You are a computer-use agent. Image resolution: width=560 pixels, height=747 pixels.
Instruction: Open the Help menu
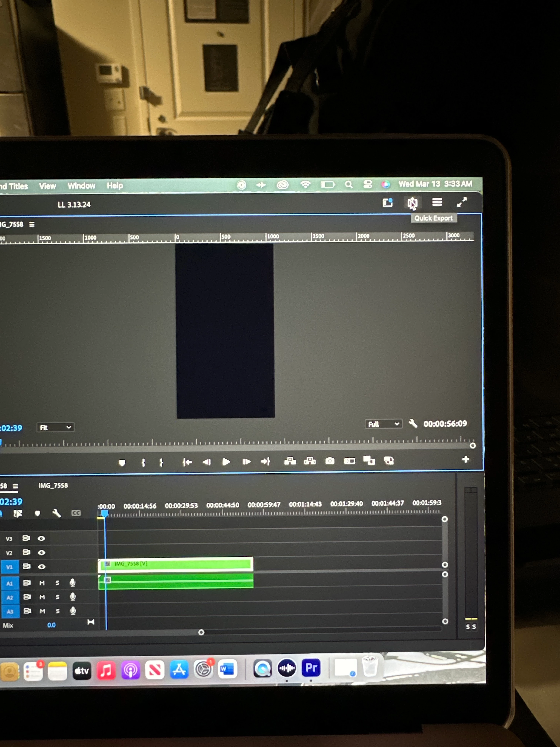click(x=115, y=185)
